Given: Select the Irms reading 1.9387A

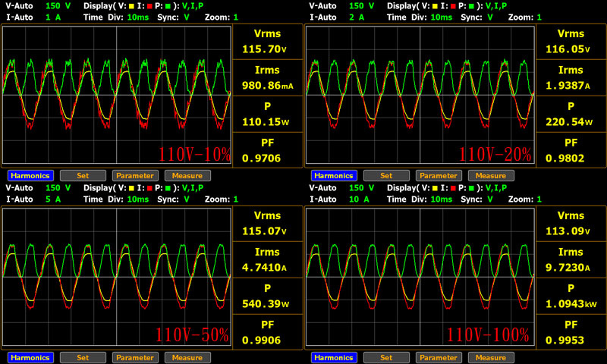Looking at the screenshot, I should [568, 86].
